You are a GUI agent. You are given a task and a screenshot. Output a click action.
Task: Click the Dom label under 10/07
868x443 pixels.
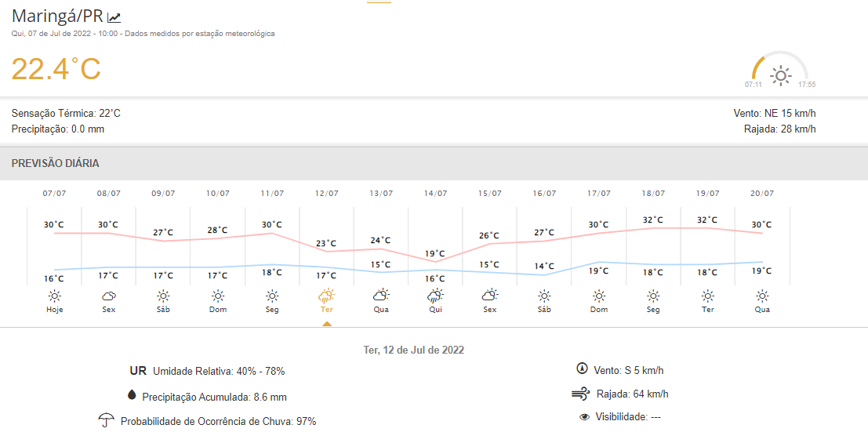218,310
